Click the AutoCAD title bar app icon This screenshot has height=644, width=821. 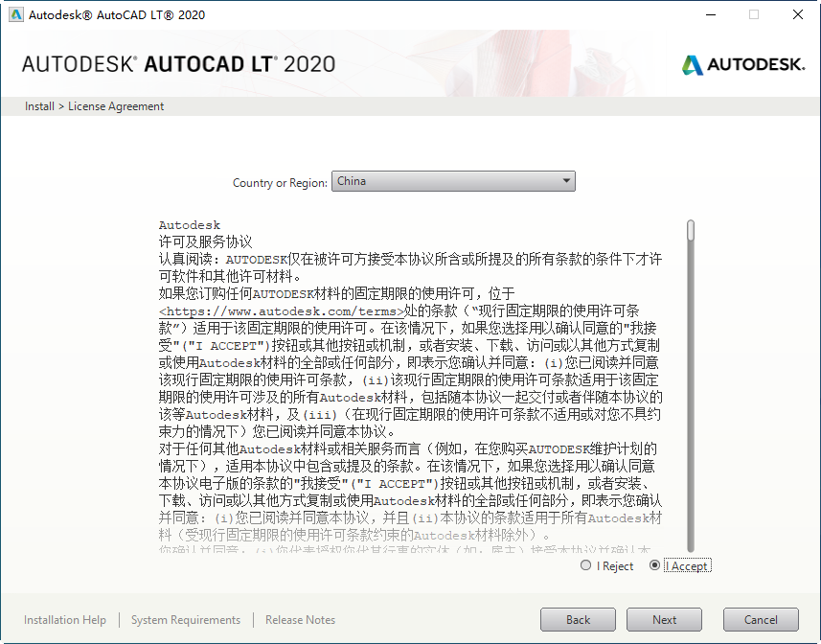16,14
